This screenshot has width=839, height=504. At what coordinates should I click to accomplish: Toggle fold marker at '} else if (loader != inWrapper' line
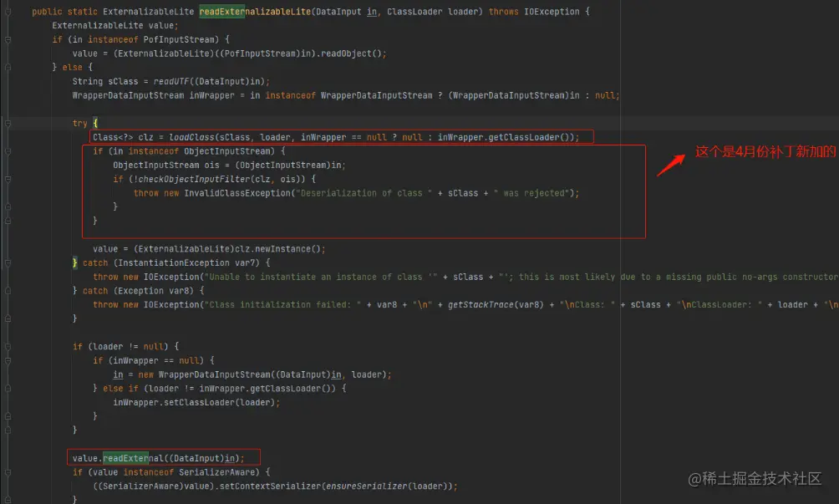(x=8, y=389)
